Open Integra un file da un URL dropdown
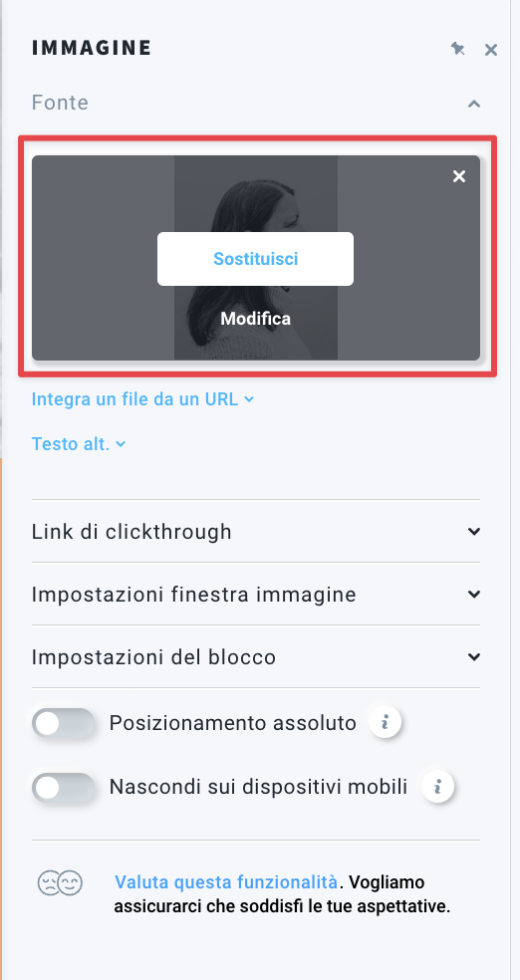The height and width of the screenshot is (980, 520). [x=143, y=398]
